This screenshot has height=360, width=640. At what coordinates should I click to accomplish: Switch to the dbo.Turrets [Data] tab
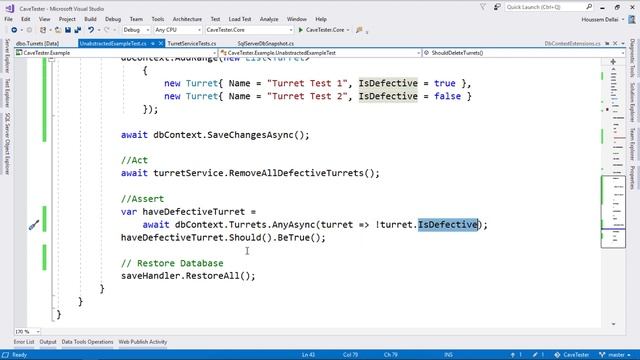coord(38,43)
